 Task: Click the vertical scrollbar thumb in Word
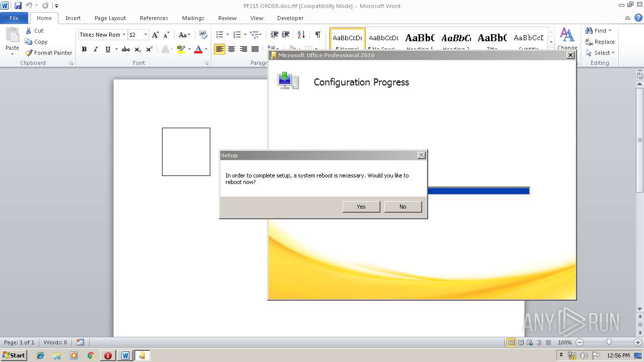(x=640, y=140)
